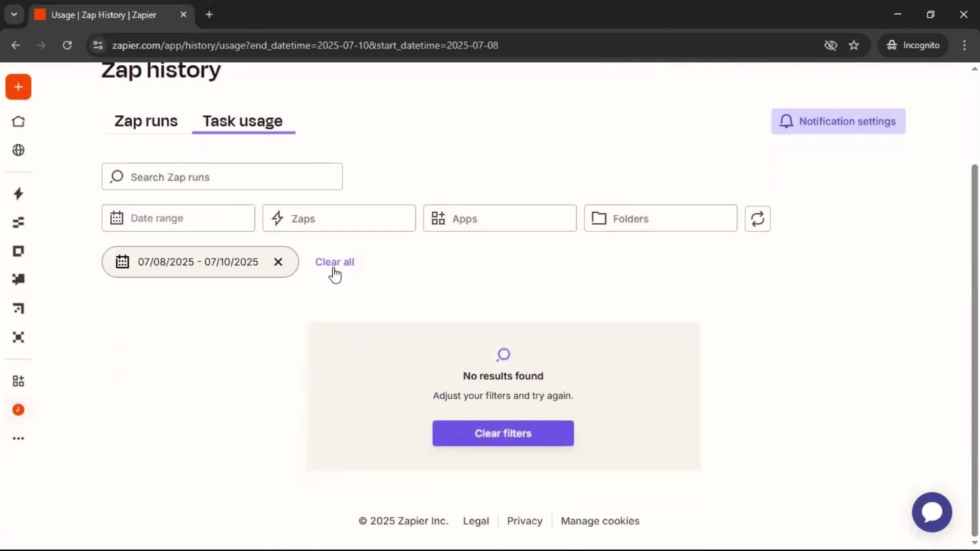Click the 07/08/2025 - 07/10/2025 date chip
The height and width of the screenshot is (551, 980).
[200, 262]
